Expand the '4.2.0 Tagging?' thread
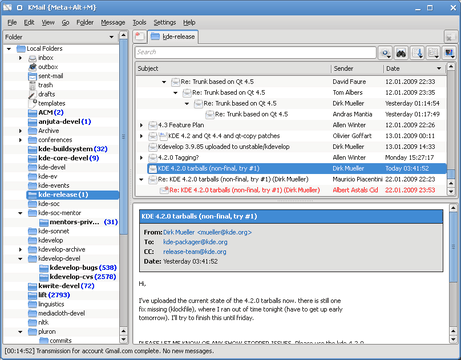Image resolution: width=461 pixels, height=360 pixels. 141,158
